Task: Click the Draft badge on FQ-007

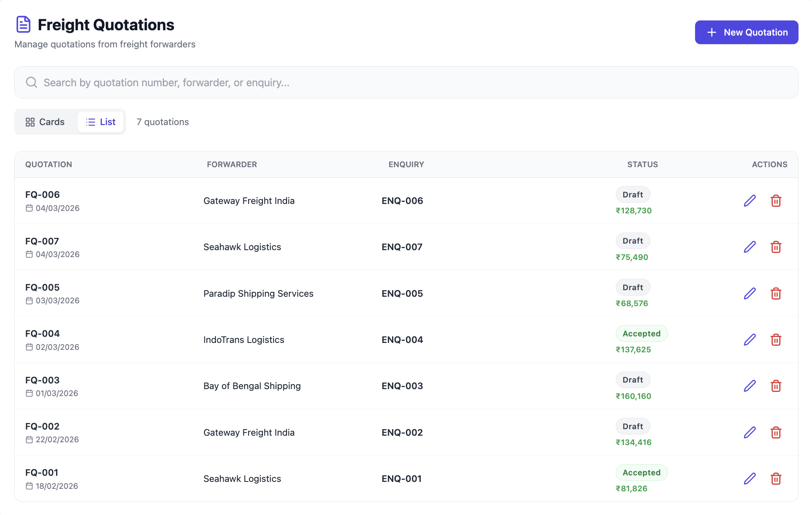Action: (633, 241)
